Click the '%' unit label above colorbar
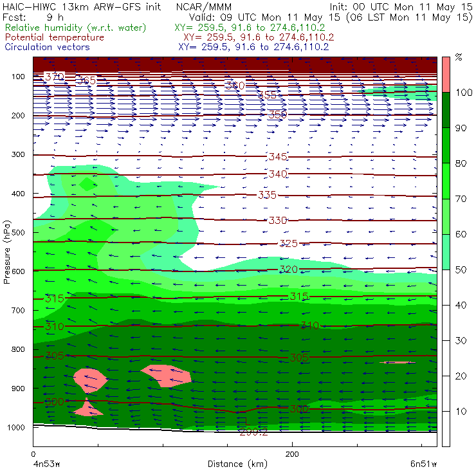Image resolution: width=476 pixels, height=476 pixels. (x=459, y=57)
